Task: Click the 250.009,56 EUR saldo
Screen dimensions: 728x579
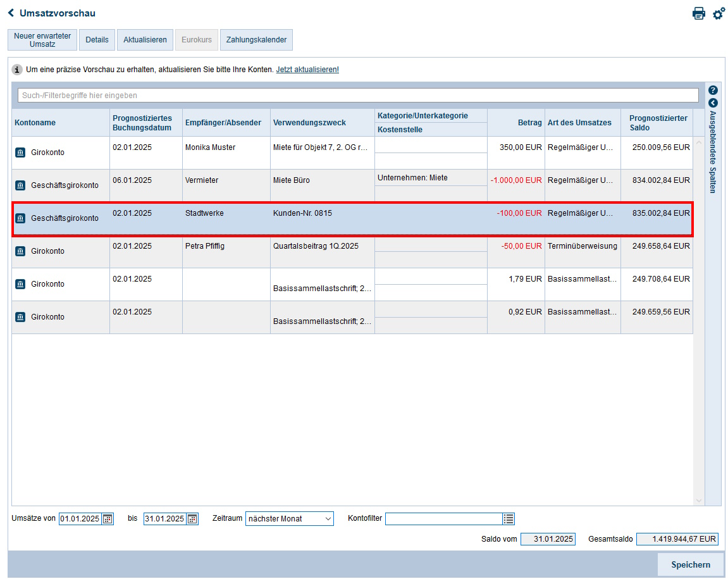Action: [x=661, y=147]
